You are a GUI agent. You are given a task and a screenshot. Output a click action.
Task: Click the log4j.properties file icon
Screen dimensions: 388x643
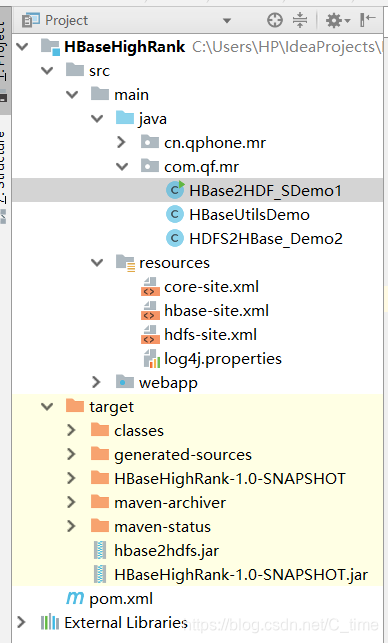(x=151, y=359)
